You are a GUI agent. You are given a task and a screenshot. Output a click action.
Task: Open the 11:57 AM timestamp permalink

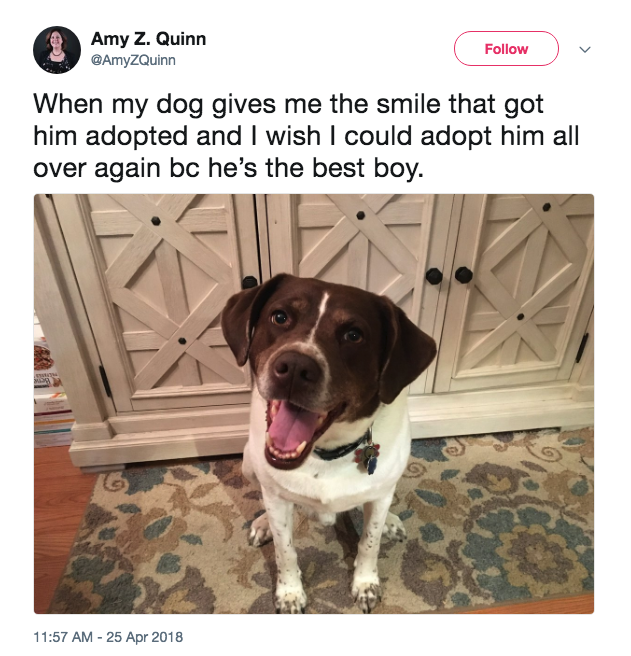[63, 637]
